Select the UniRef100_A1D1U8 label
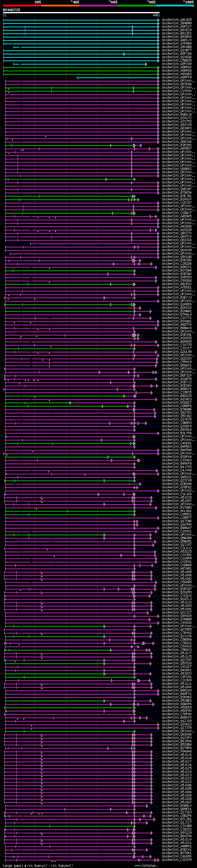 click(x=177, y=230)
